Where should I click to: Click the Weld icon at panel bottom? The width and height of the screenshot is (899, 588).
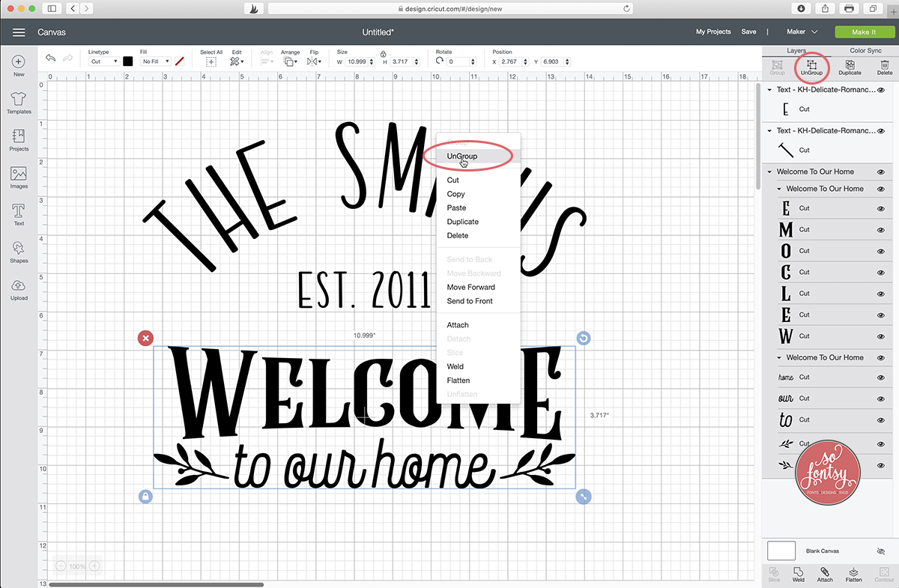(799, 574)
